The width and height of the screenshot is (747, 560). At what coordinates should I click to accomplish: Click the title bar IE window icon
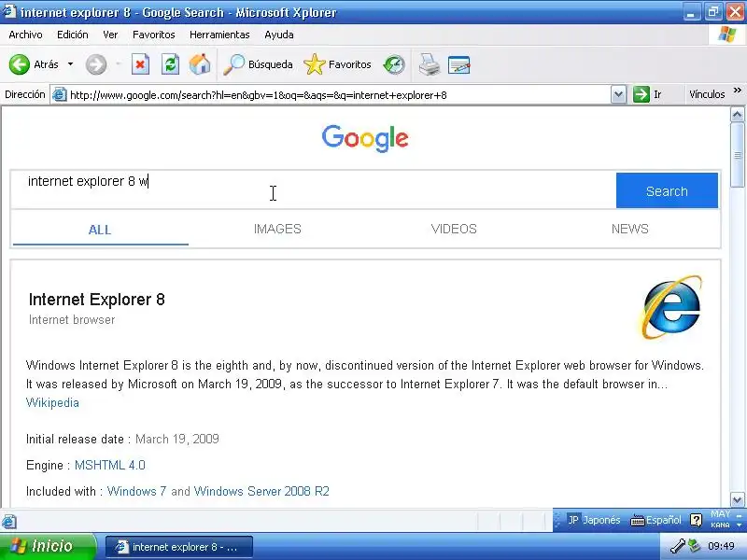pos(9,11)
